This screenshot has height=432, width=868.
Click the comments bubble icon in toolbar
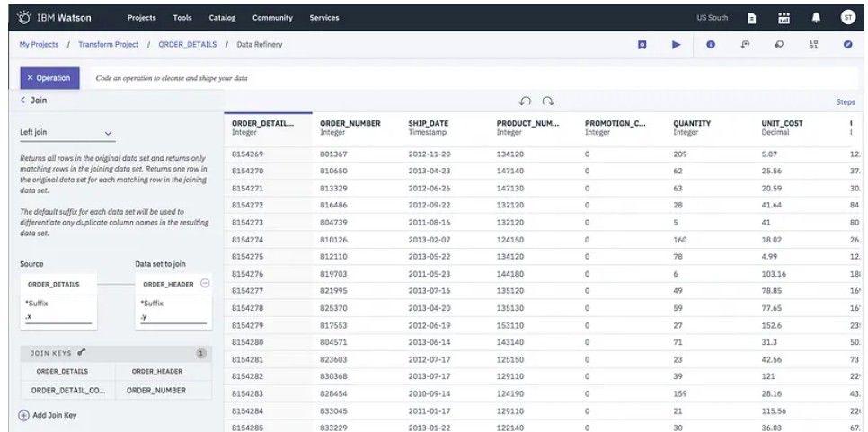779,45
